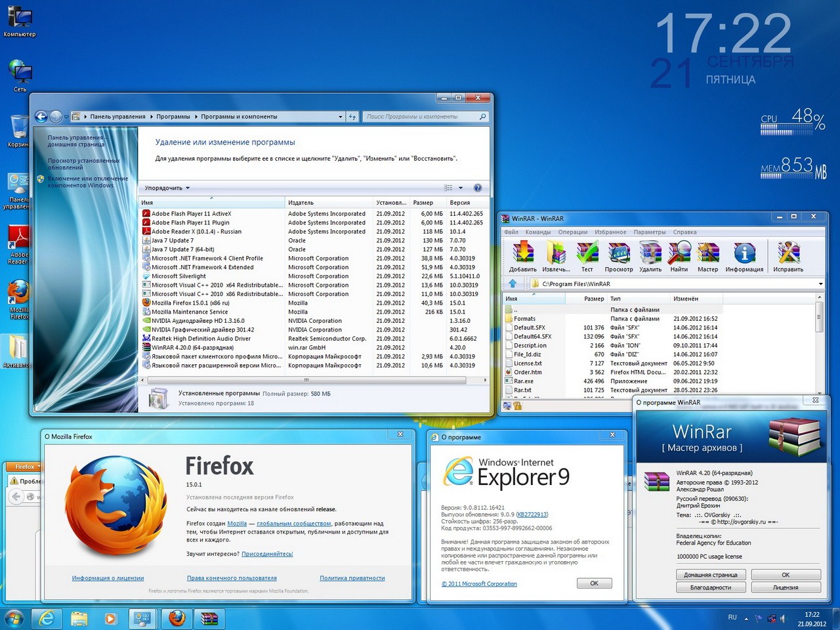The height and width of the screenshot is (630, 840).
Task: Sort programs by the Размер column header
Action: tap(428, 203)
